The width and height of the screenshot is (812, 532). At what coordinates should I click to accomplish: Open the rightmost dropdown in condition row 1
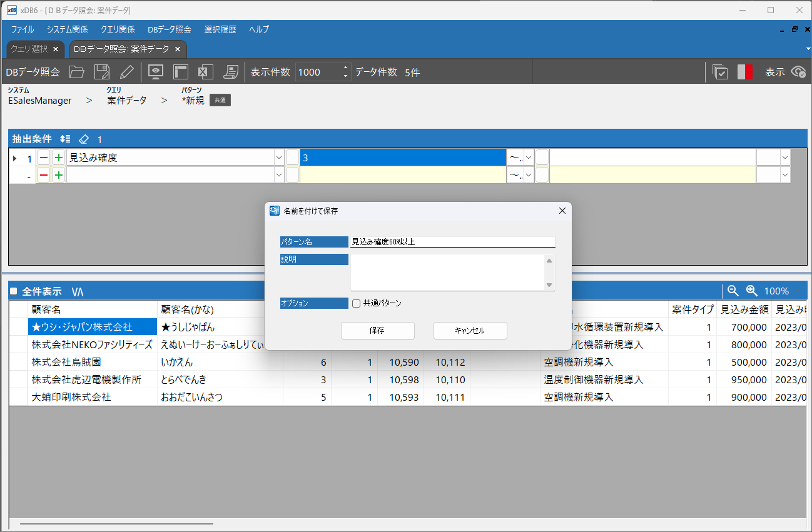785,158
